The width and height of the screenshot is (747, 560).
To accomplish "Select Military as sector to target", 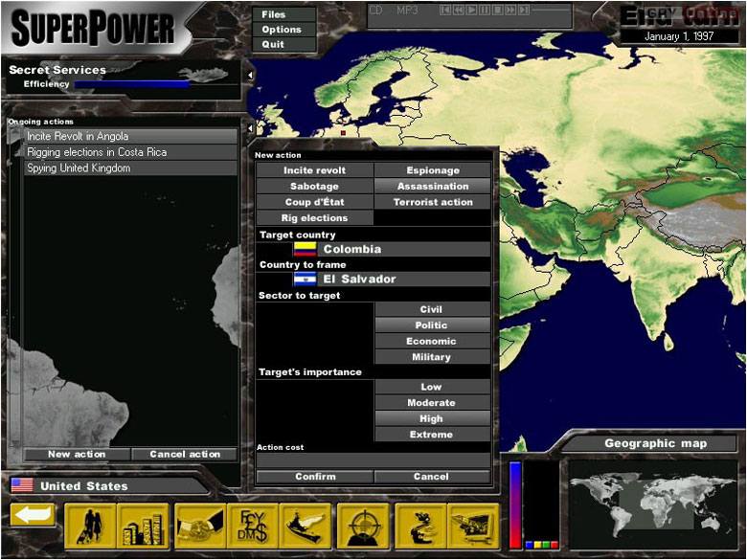I will [x=433, y=357].
